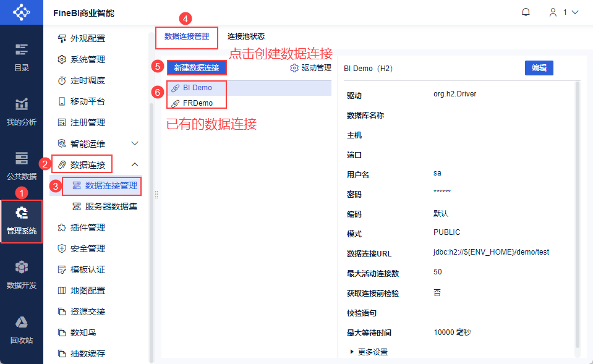Click the 数据连接管理 submenu icon
Viewport: 593px width, 364px height.
77,185
